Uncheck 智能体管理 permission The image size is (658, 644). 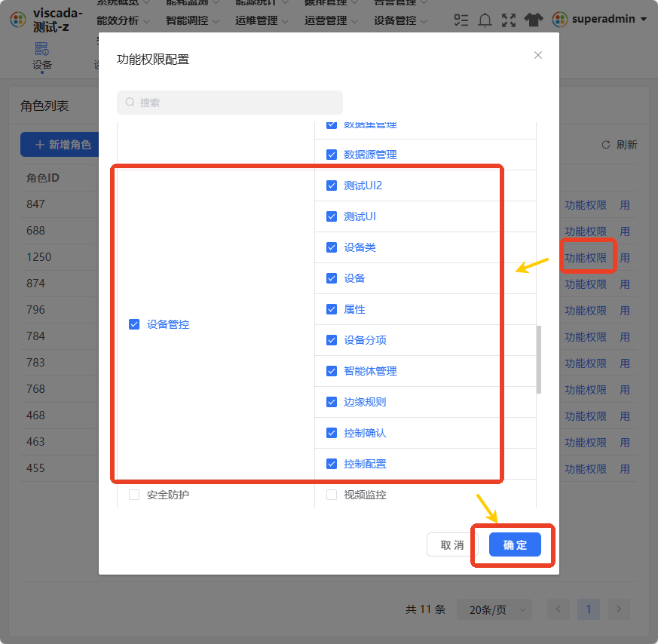click(x=332, y=371)
